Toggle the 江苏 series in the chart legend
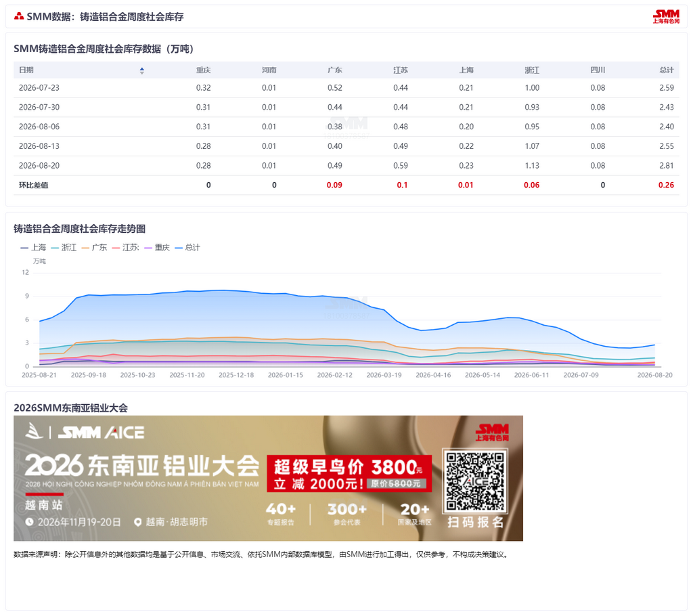The image size is (693, 616). (125, 247)
